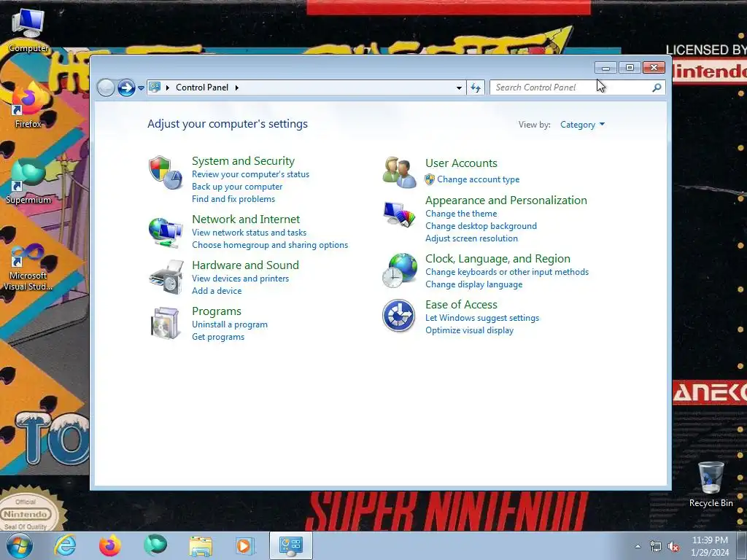Viewport: 747px width, 560px height.
Task: Click Change the theme
Action: click(x=461, y=214)
